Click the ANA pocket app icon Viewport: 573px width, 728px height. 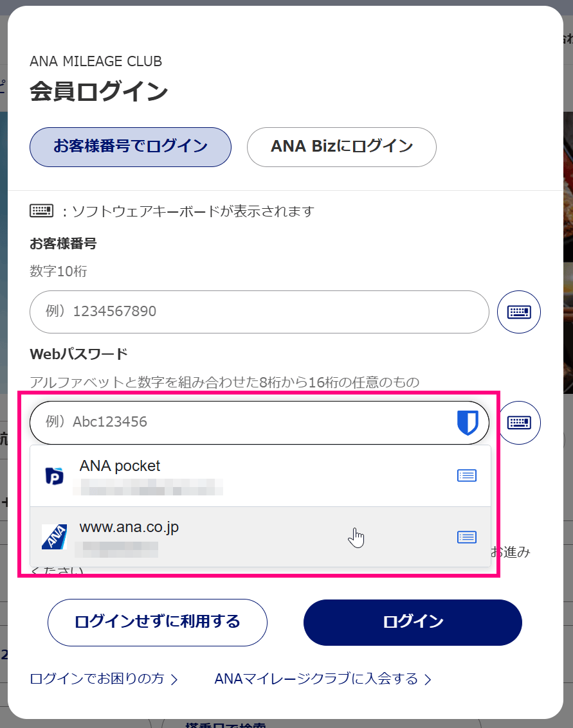(x=55, y=476)
